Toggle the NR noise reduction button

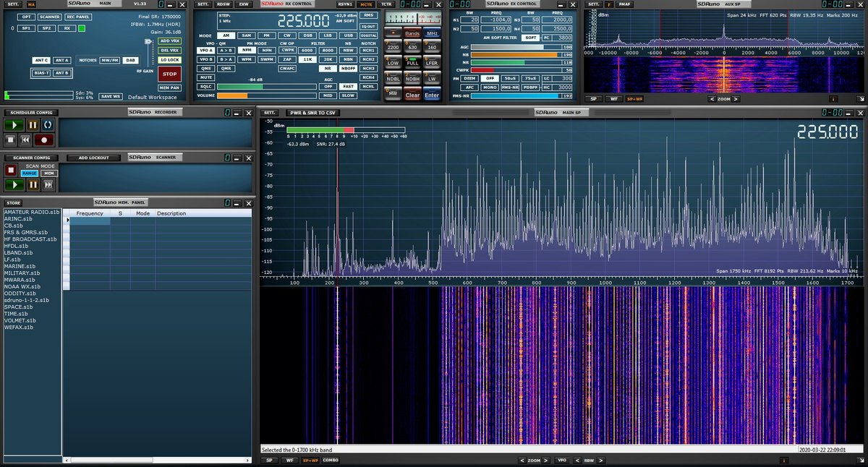328,68
